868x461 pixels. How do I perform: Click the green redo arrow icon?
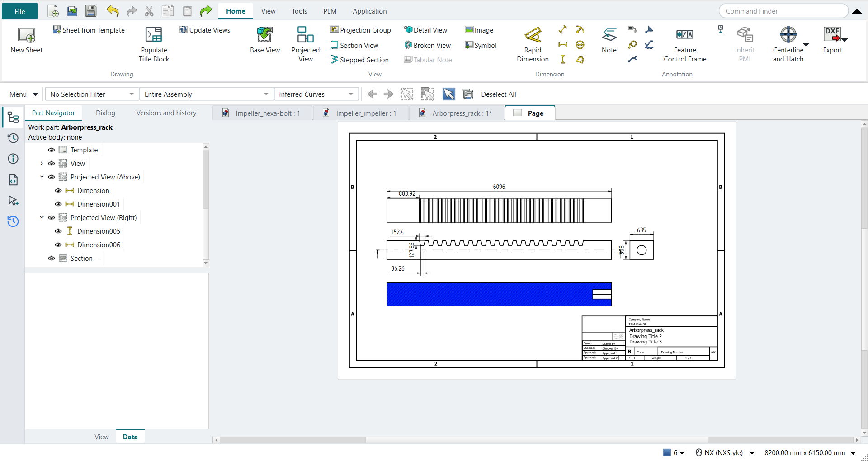pyautogui.click(x=206, y=11)
